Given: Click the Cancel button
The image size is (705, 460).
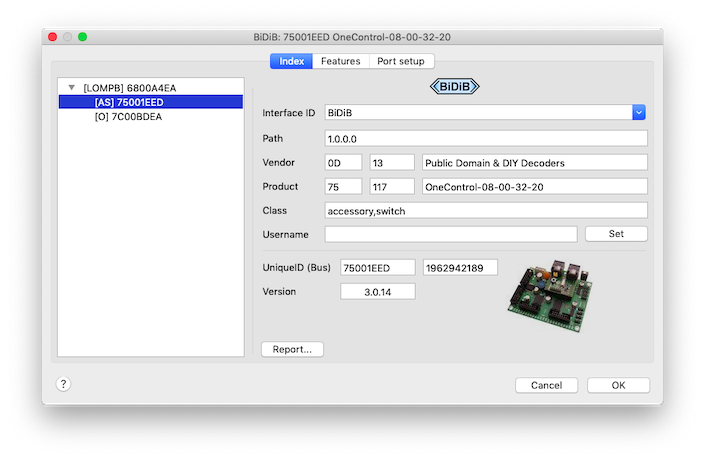Looking at the screenshot, I should (x=546, y=385).
